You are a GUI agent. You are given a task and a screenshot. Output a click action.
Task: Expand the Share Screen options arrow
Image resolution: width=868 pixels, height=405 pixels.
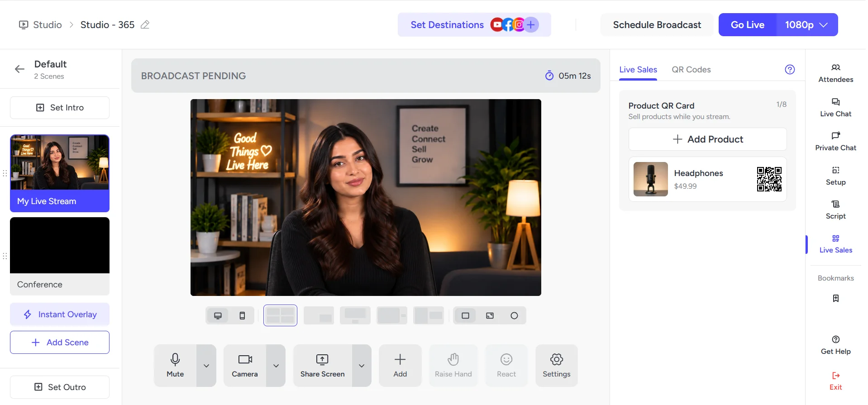pos(362,366)
